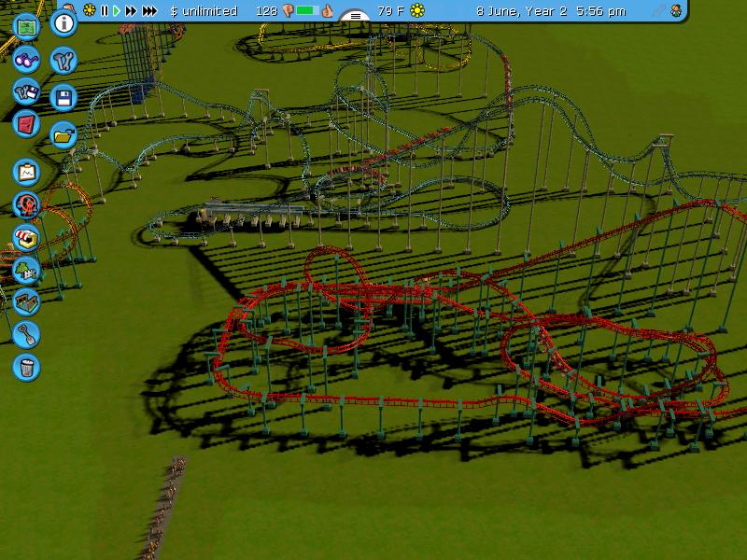Click the thumbs-down park rating icon

point(288,10)
